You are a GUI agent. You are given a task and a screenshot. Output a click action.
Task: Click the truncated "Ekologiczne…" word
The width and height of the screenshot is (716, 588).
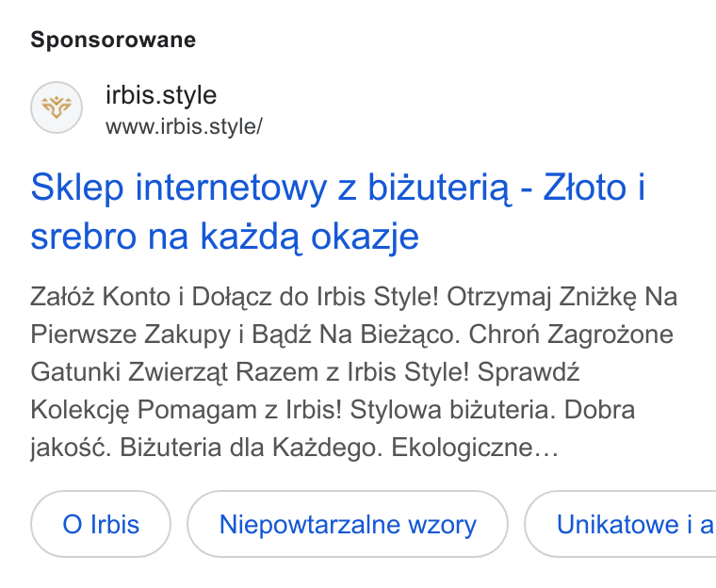pos(475,448)
